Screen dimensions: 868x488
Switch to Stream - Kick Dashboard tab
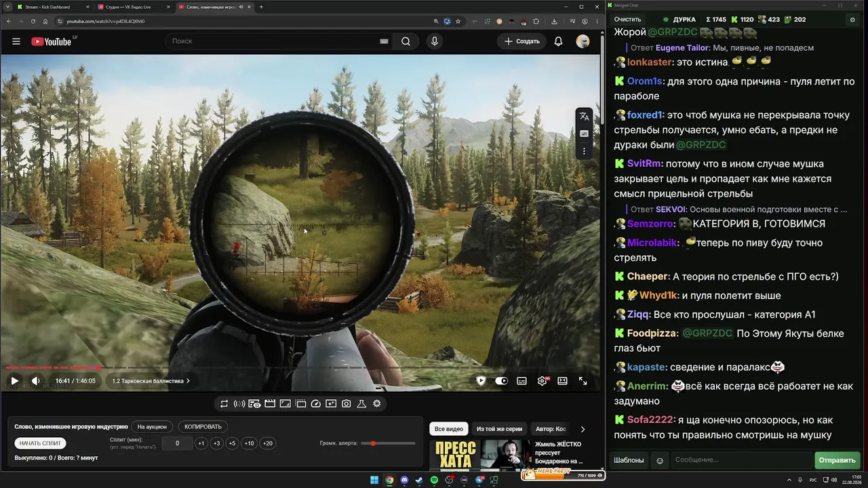coord(53,7)
